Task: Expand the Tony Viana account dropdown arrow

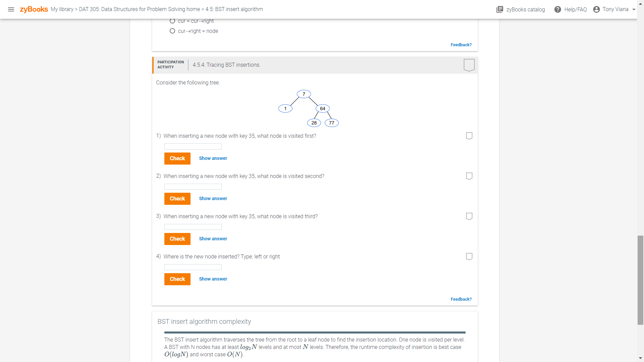Action: [x=634, y=9]
